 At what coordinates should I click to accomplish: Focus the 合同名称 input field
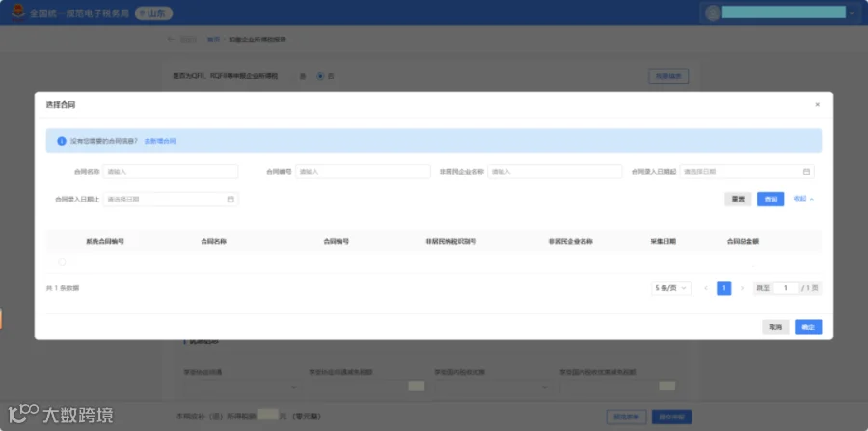tap(171, 172)
